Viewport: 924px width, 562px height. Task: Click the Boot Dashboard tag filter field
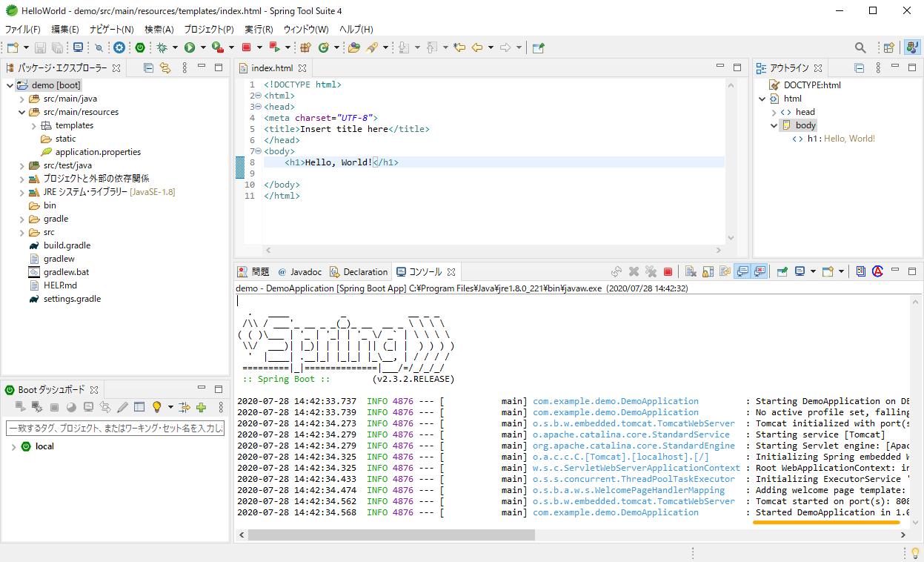click(x=115, y=428)
